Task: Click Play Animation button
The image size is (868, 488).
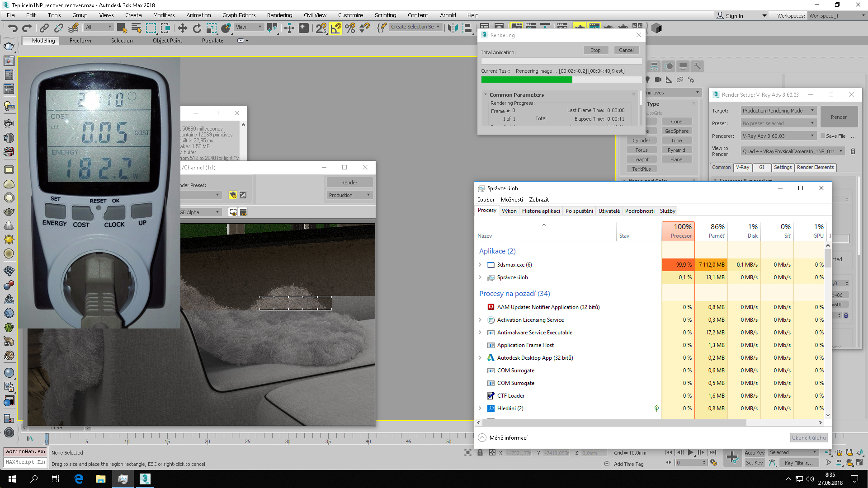Action: tap(690, 452)
